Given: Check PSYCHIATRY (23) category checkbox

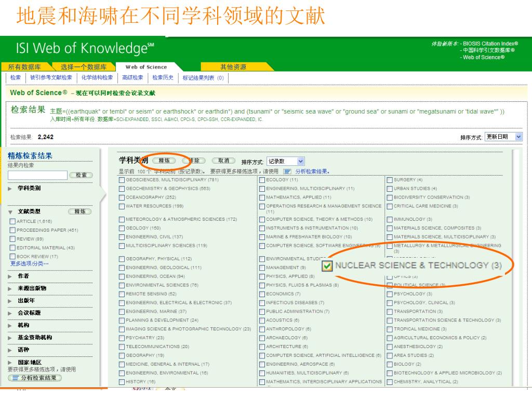Looking at the screenshot, I should click(x=122, y=338).
